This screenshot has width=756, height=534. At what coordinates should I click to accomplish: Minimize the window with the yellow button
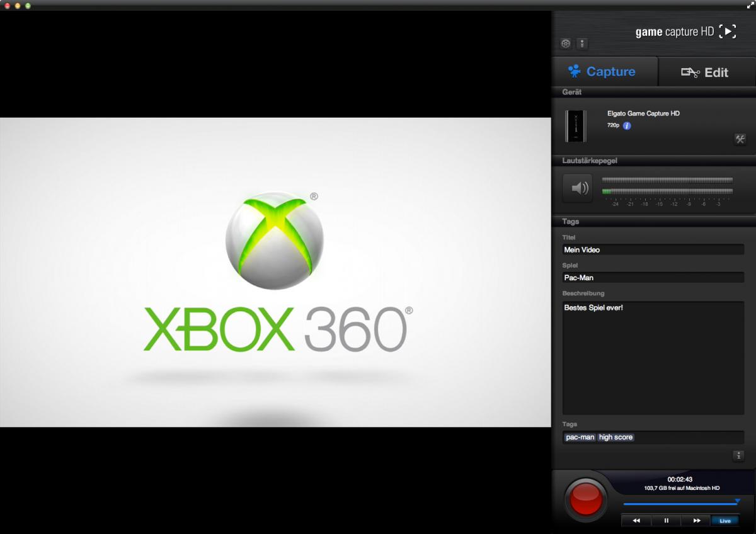click(x=18, y=6)
